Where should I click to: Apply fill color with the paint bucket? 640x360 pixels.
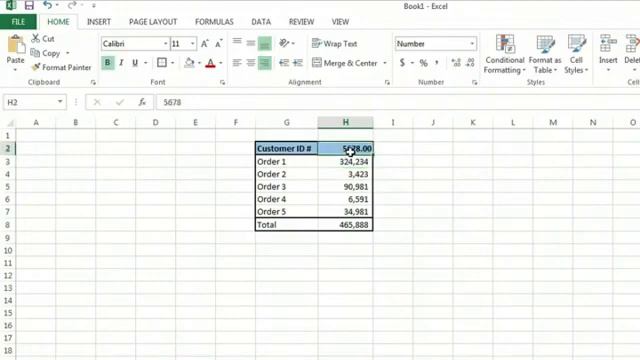pyautogui.click(x=189, y=63)
